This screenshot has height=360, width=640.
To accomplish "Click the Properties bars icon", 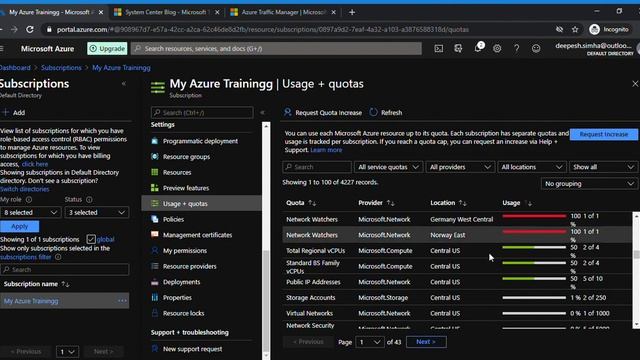I will [x=155, y=298].
